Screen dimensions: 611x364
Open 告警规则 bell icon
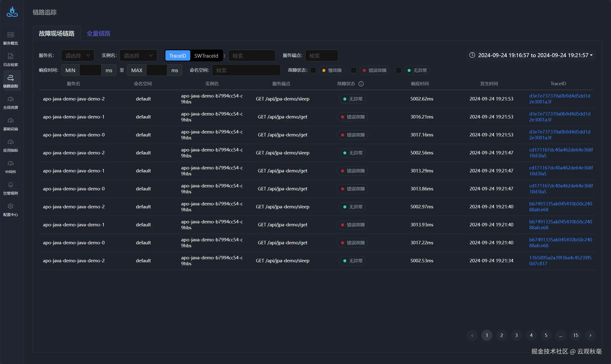click(x=11, y=185)
